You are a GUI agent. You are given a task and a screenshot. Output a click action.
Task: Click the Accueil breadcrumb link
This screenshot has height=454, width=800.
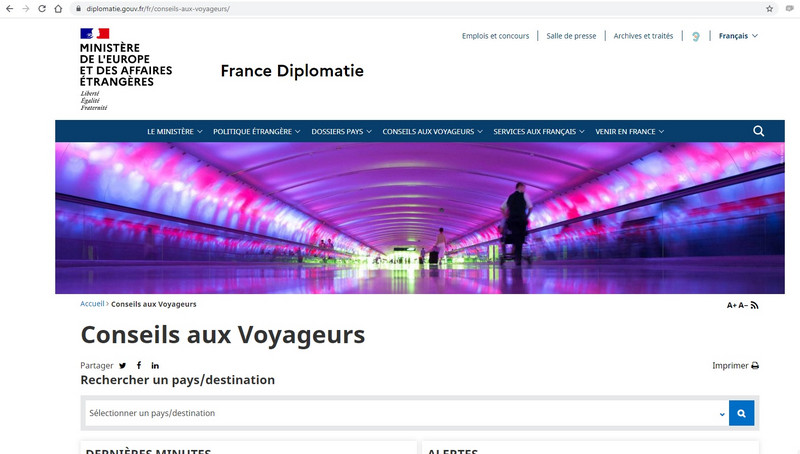(x=92, y=304)
